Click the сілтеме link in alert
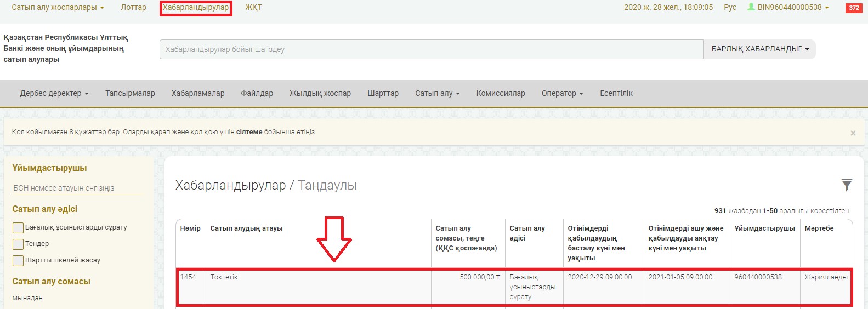 click(x=249, y=132)
